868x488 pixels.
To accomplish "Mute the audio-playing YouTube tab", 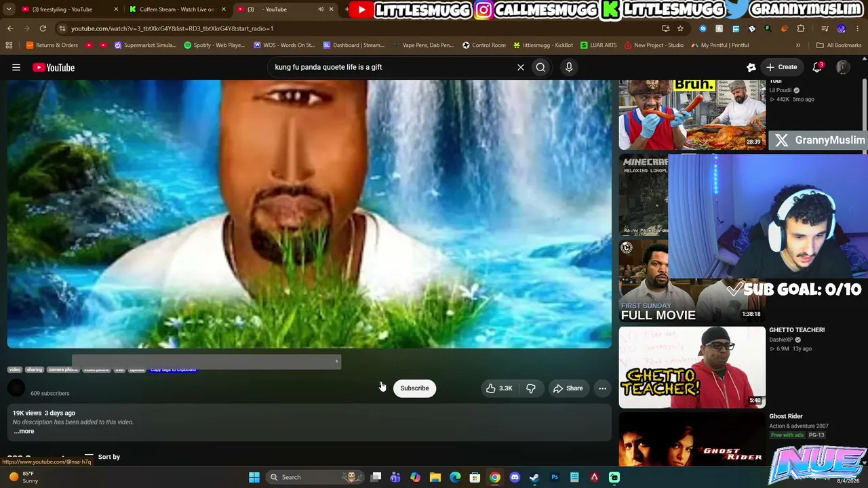I will tap(321, 9).
